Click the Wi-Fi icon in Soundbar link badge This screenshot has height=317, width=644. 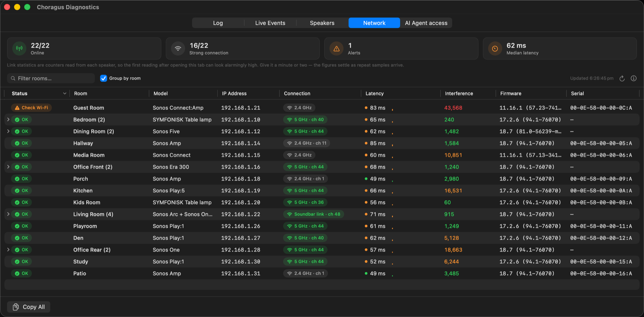coord(289,214)
